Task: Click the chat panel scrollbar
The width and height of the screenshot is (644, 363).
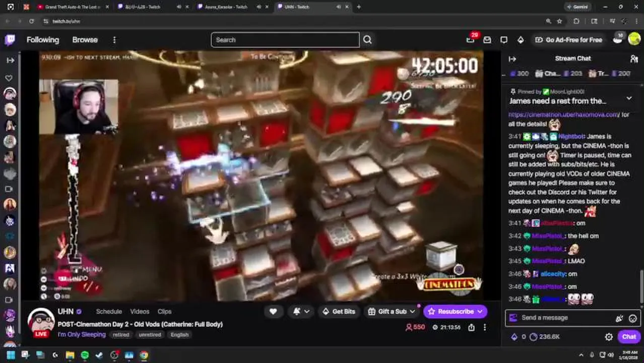Action: pos(641,285)
